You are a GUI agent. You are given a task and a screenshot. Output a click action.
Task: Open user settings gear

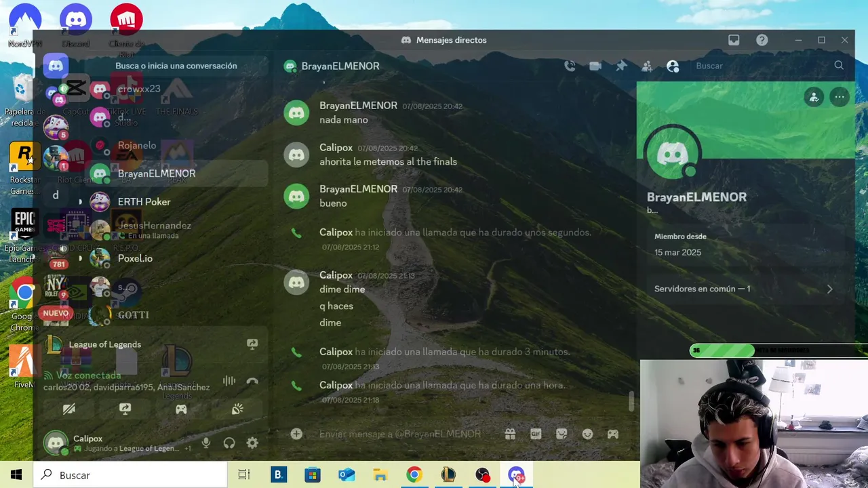(x=252, y=443)
